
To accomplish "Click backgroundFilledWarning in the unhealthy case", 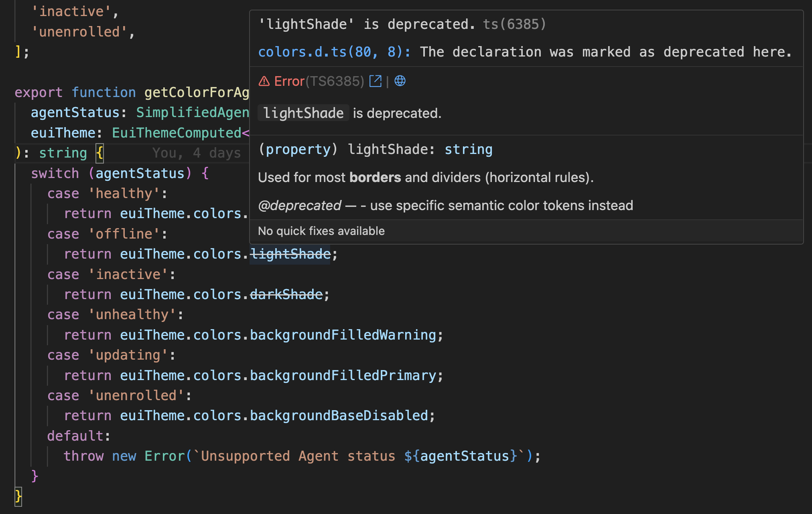I will 343,335.
